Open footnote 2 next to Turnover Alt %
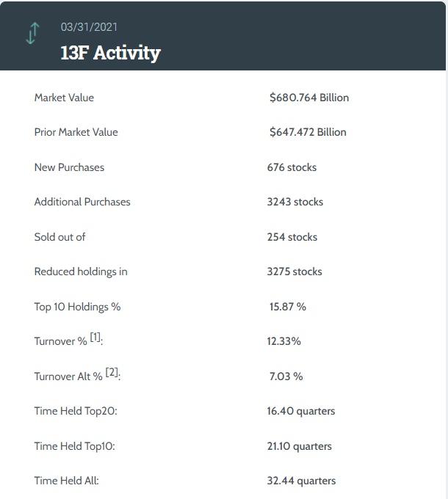Image resolution: width=448 pixels, height=499 pixels. point(112,372)
